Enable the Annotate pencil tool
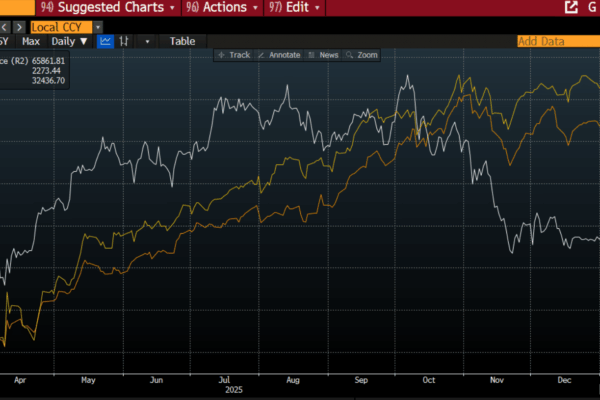The width and height of the screenshot is (600, 400). [279, 55]
